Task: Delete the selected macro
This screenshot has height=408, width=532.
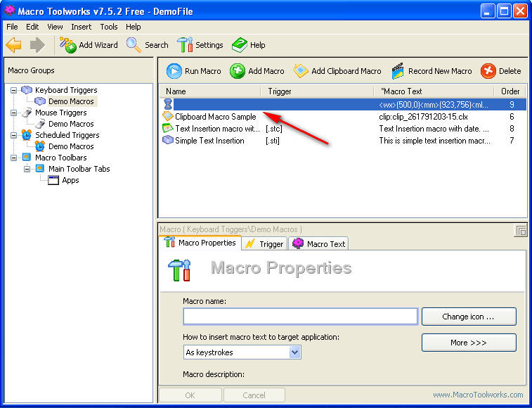Action: point(500,71)
